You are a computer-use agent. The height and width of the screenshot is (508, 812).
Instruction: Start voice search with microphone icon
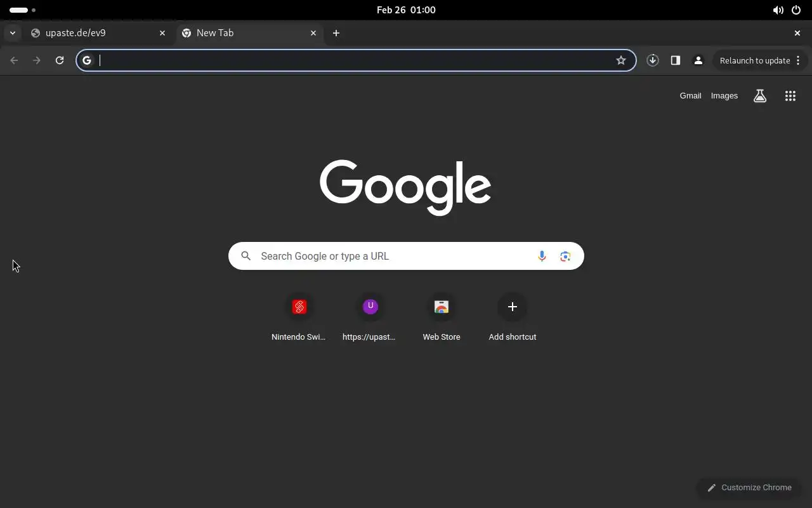pos(542,256)
